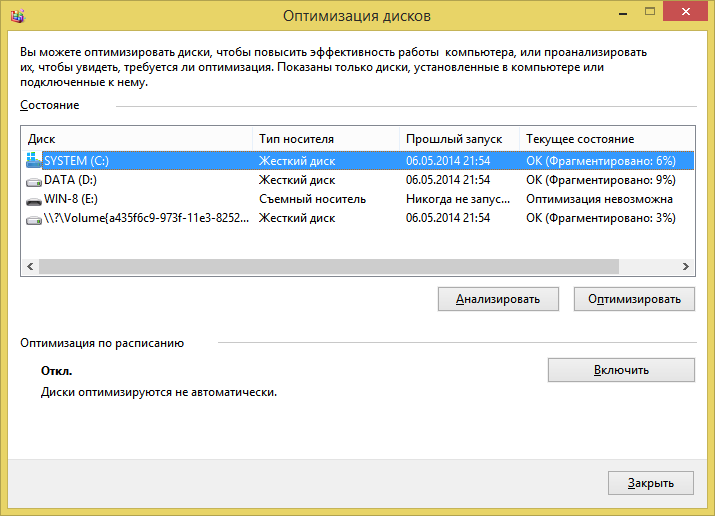Close dialog with the Закрыть button

pos(651,482)
